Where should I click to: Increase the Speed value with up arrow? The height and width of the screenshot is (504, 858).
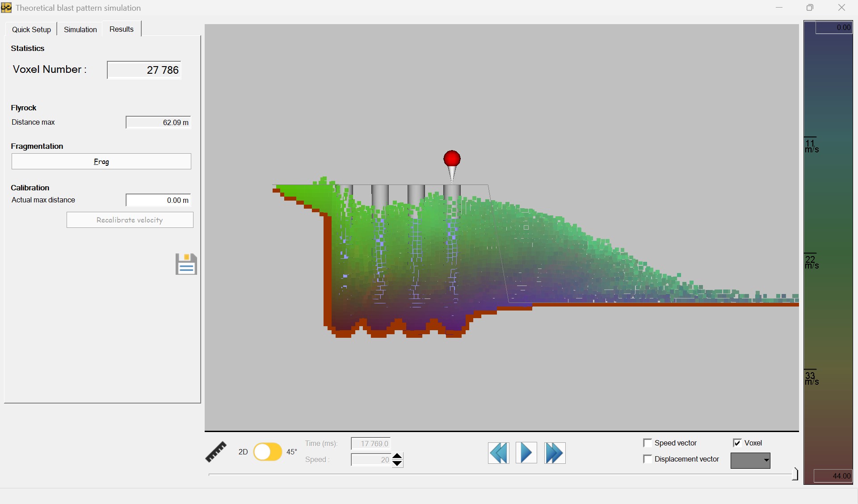397,456
